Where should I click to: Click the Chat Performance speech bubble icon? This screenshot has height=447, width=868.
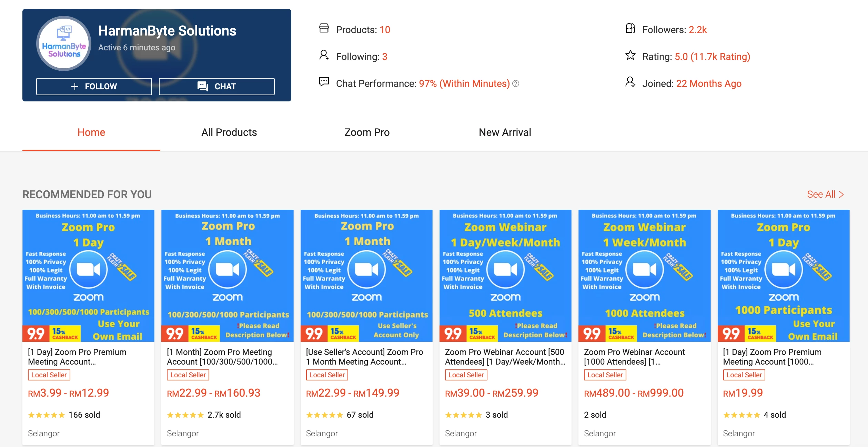pyautogui.click(x=324, y=82)
